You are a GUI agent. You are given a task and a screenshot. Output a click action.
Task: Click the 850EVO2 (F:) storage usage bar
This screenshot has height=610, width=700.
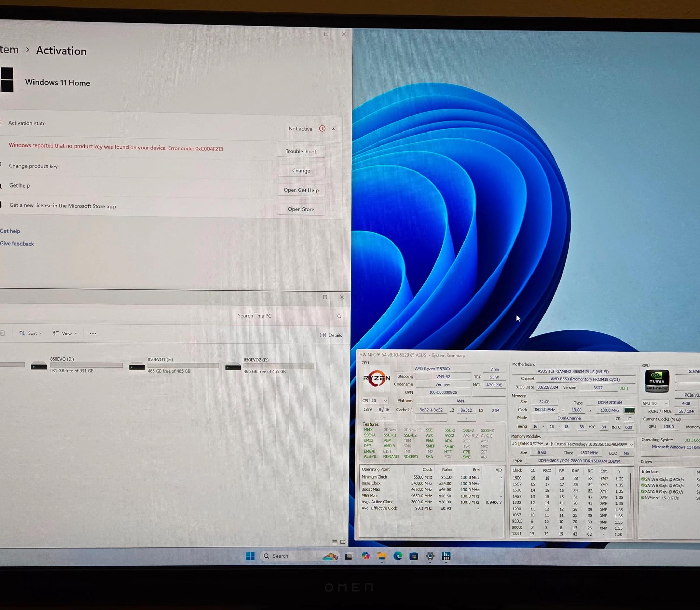[x=279, y=366]
